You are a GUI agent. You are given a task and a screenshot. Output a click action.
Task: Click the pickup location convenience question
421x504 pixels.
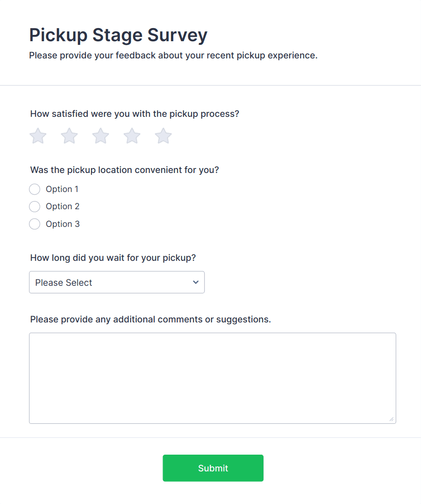(124, 170)
